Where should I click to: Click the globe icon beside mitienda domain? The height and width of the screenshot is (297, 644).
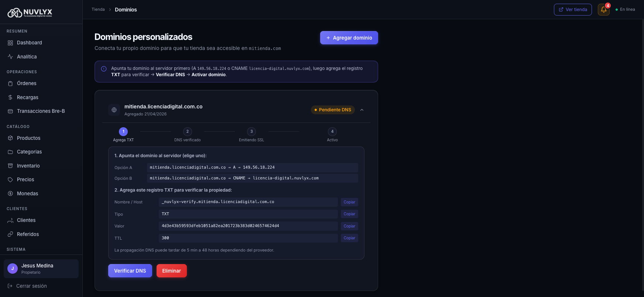[114, 110]
